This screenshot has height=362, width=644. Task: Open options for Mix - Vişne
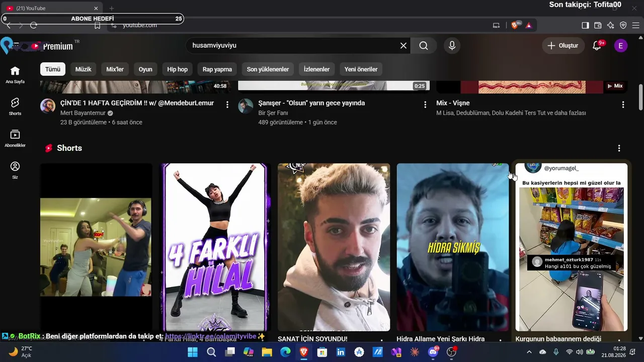623,105
